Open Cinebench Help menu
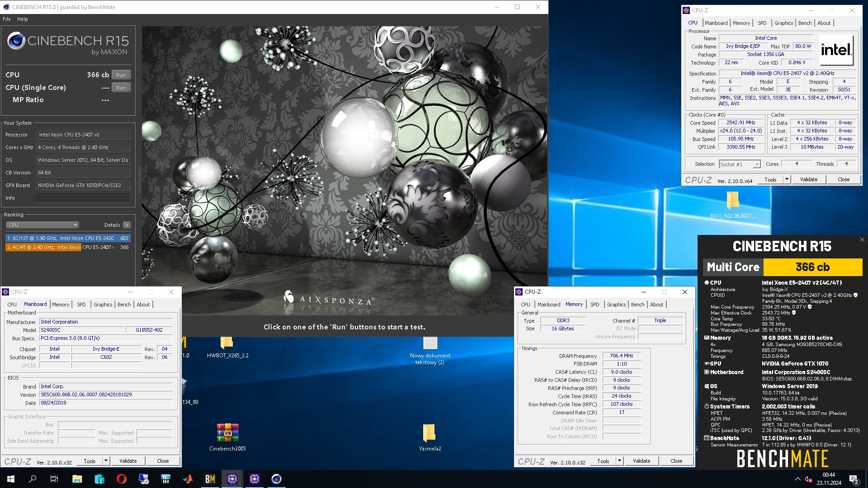Viewport: 868px width, 488px height. click(23, 19)
